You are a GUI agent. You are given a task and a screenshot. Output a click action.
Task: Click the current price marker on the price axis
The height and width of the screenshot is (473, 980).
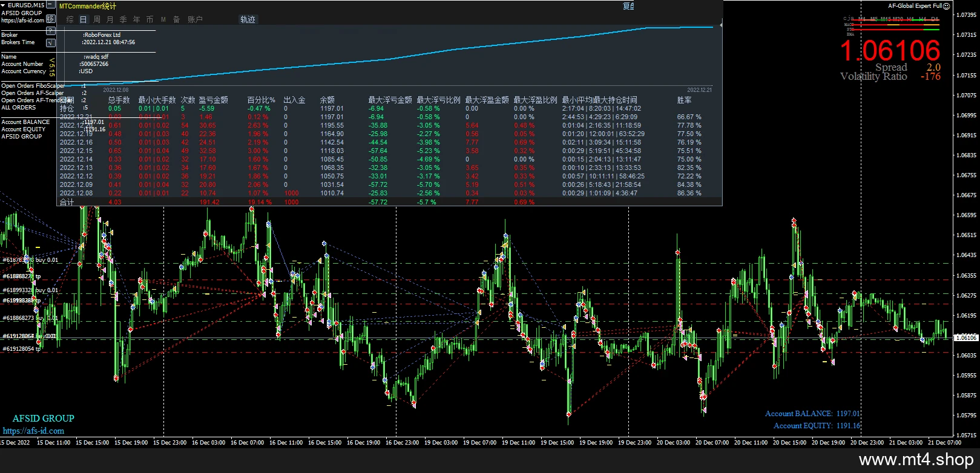(x=966, y=338)
